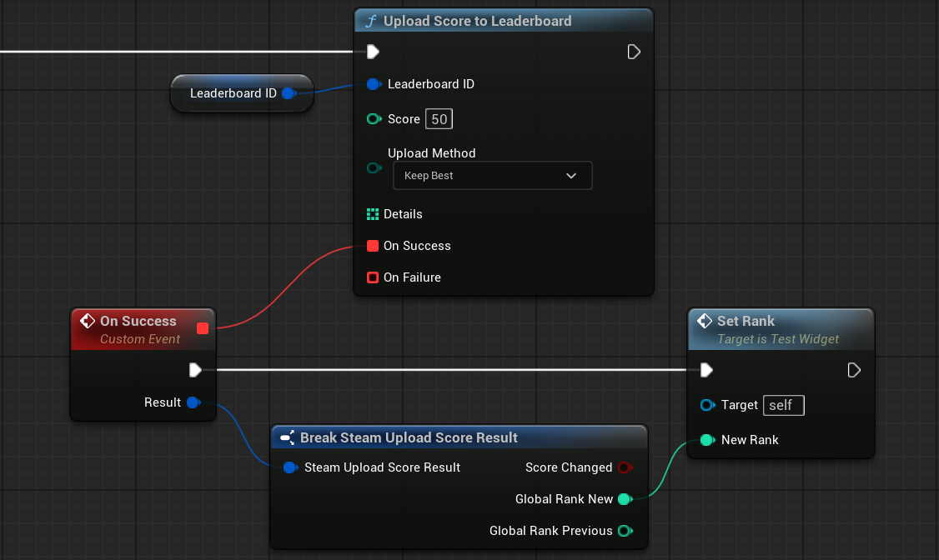Select the Upload Score to Leaderboard node title
Screen dimensions: 939x560
pos(477,21)
